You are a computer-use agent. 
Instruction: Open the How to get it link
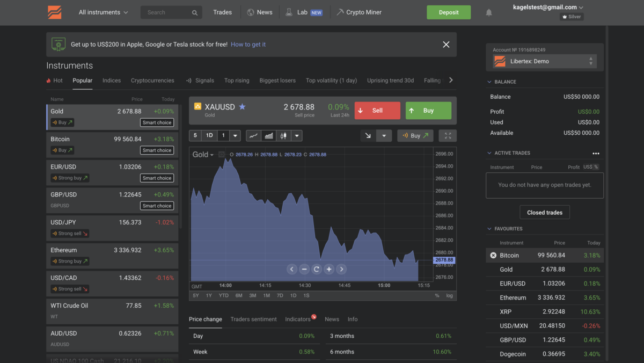248,45
